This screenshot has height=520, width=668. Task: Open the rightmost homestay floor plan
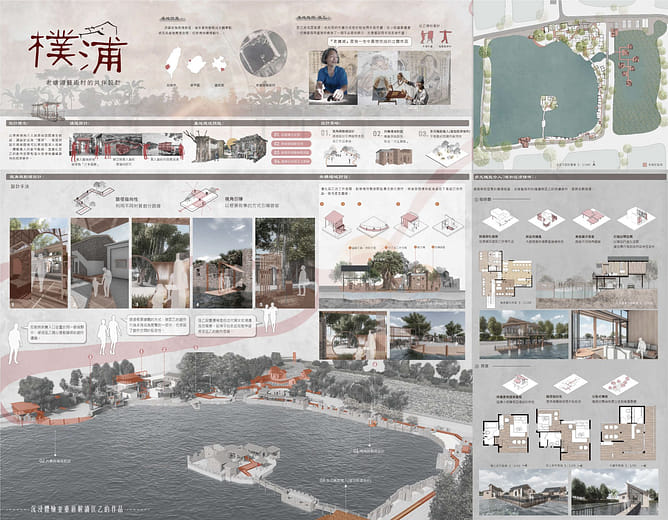pos(628,433)
